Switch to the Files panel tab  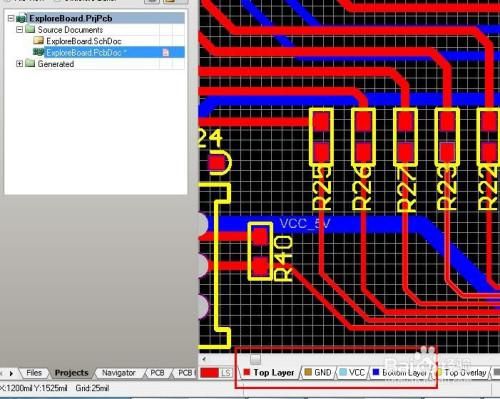tap(34, 373)
